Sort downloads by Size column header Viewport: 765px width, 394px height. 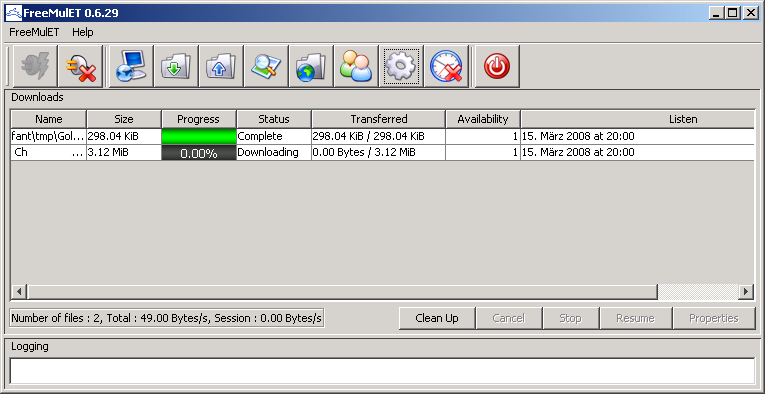[x=124, y=119]
